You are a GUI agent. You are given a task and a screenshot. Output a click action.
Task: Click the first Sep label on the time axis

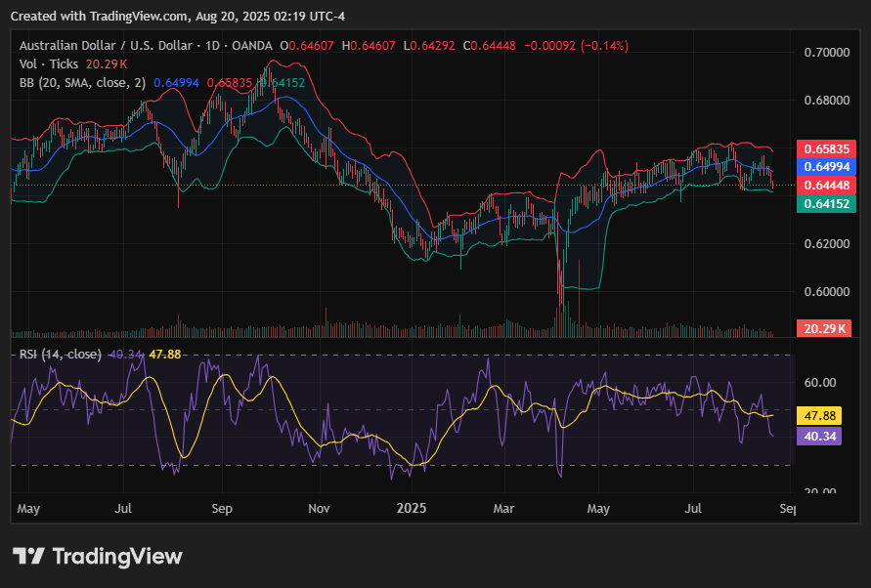pos(222,509)
